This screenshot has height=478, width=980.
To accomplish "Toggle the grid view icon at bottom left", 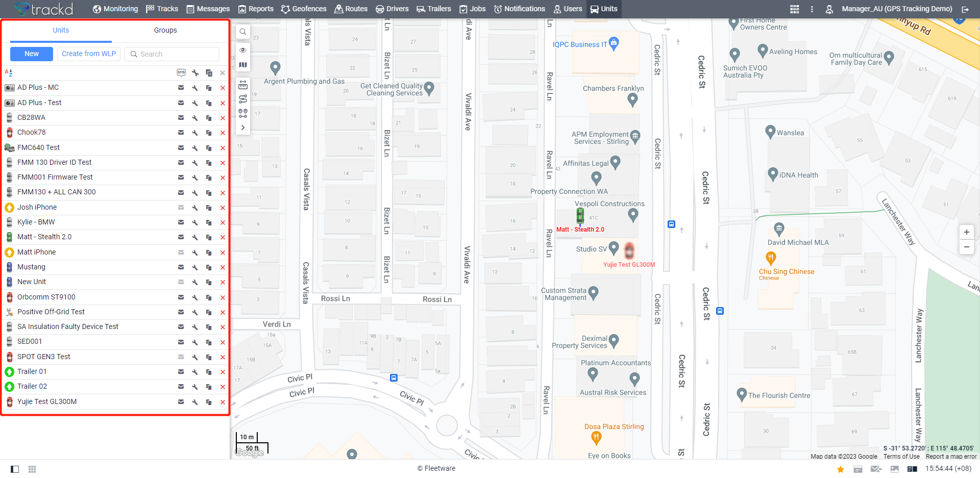I will [32, 469].
